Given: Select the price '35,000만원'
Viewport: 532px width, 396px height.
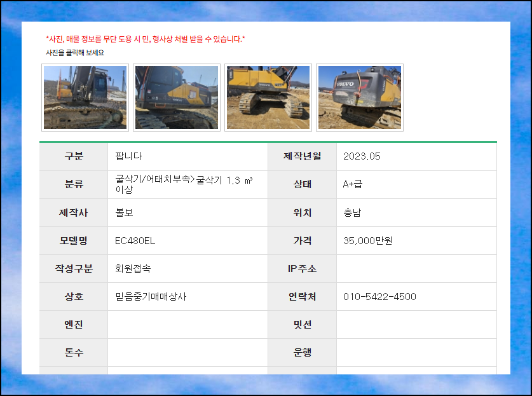Looking at the screenshot, I should click(x=368, y=240).
